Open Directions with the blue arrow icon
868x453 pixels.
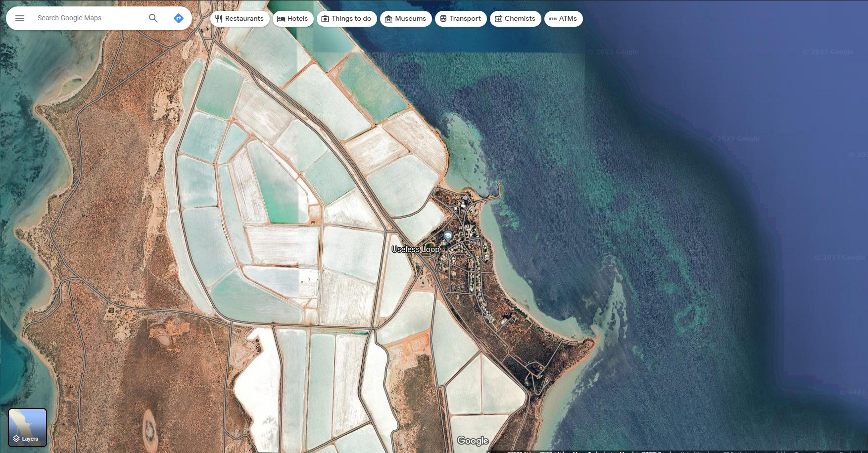click(179, 18)
